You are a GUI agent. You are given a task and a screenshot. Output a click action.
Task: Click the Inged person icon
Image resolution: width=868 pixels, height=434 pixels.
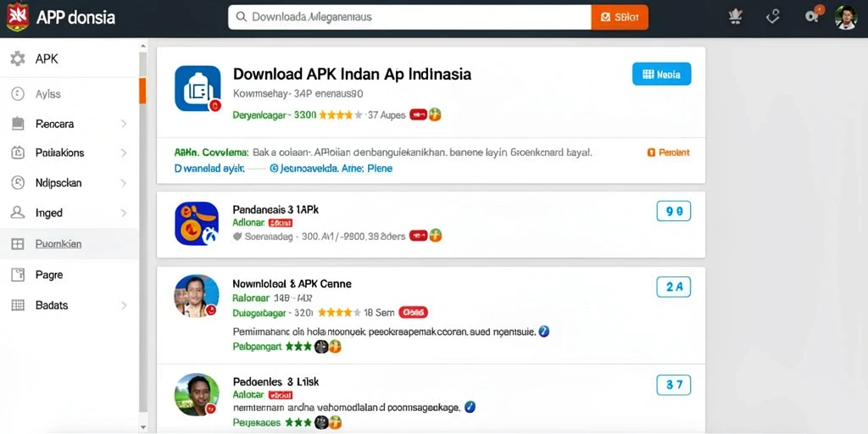click(x=18, y=212)
